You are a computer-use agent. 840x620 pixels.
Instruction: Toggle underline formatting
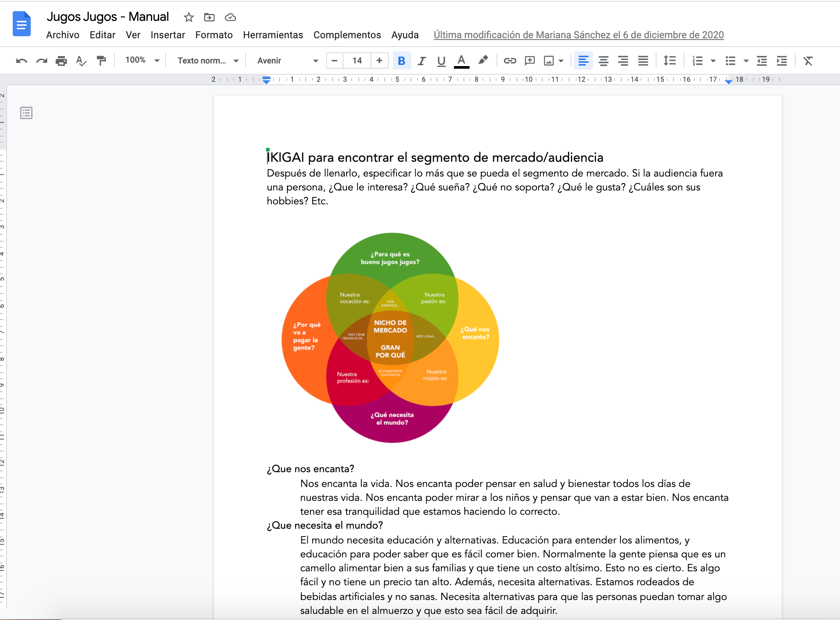(441, 61)
